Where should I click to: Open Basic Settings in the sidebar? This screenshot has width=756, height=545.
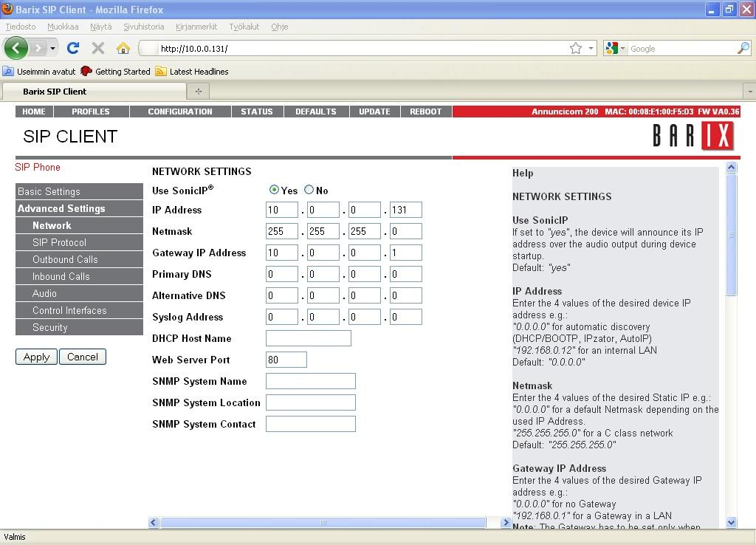point(79,191)
